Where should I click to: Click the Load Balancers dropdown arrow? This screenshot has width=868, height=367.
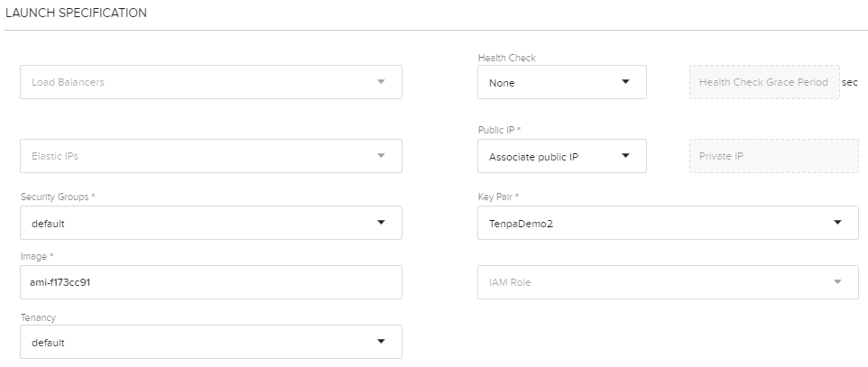(380, 82)
